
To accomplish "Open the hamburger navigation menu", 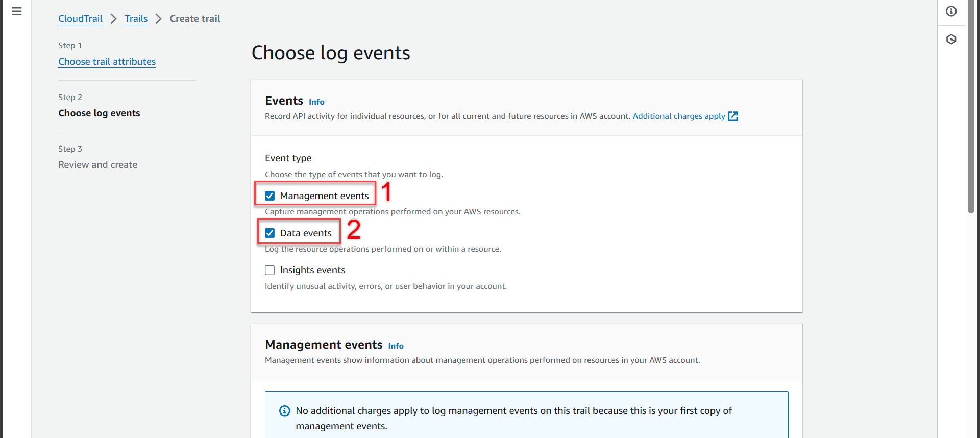I will 16,11.
